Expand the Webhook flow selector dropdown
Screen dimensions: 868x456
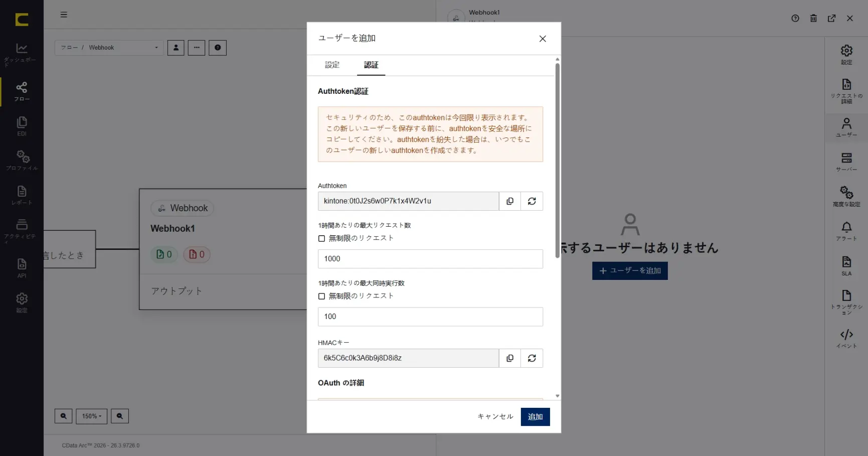point(109,48)
